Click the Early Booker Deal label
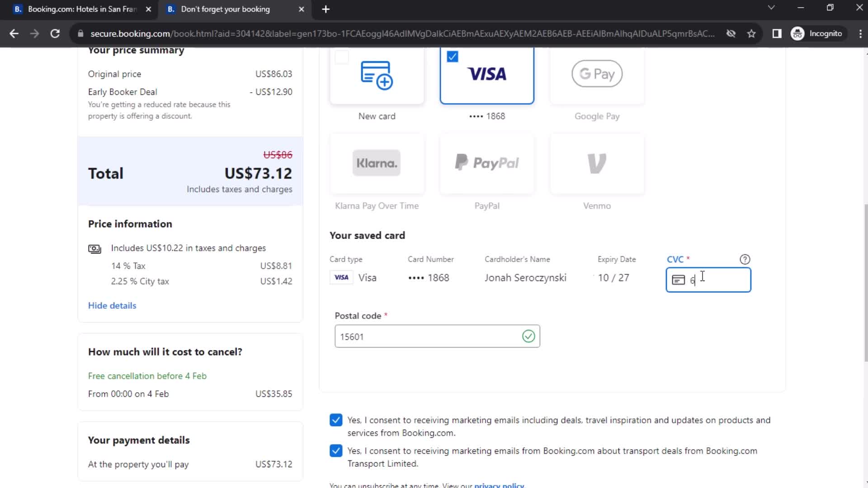868x488 pixels. click(123, 92)
